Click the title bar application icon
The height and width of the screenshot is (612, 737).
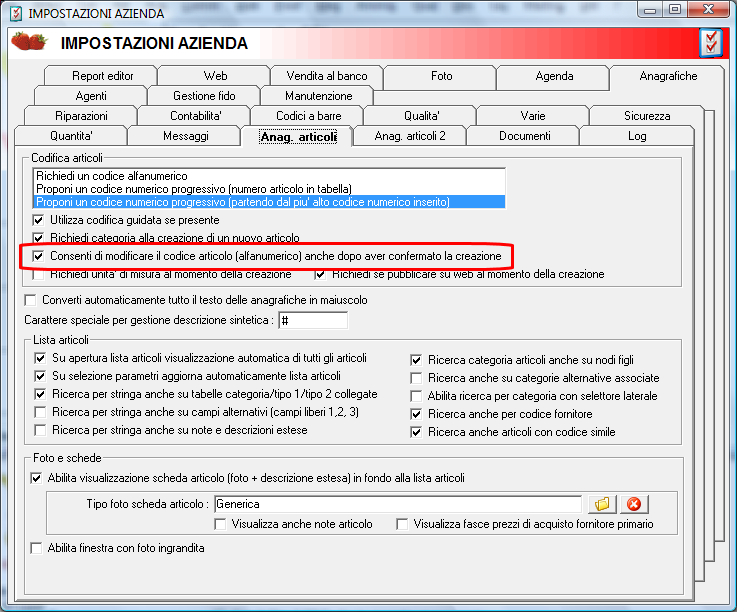pyautogui.click(x=16, y=13)
